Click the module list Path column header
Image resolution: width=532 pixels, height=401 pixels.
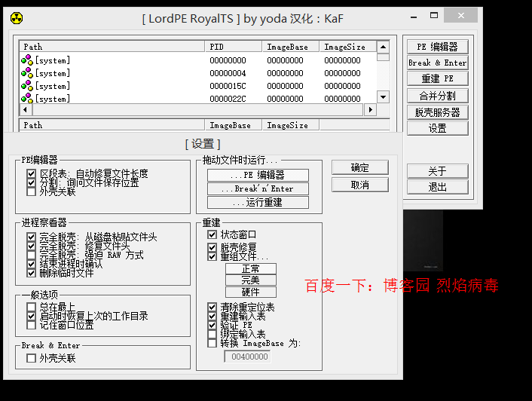tap(112, 125)
